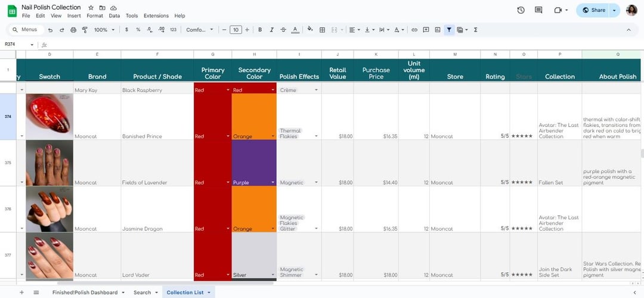Toggle italic text formatting
The image size is (644, 298).
[x=272, y=30]
